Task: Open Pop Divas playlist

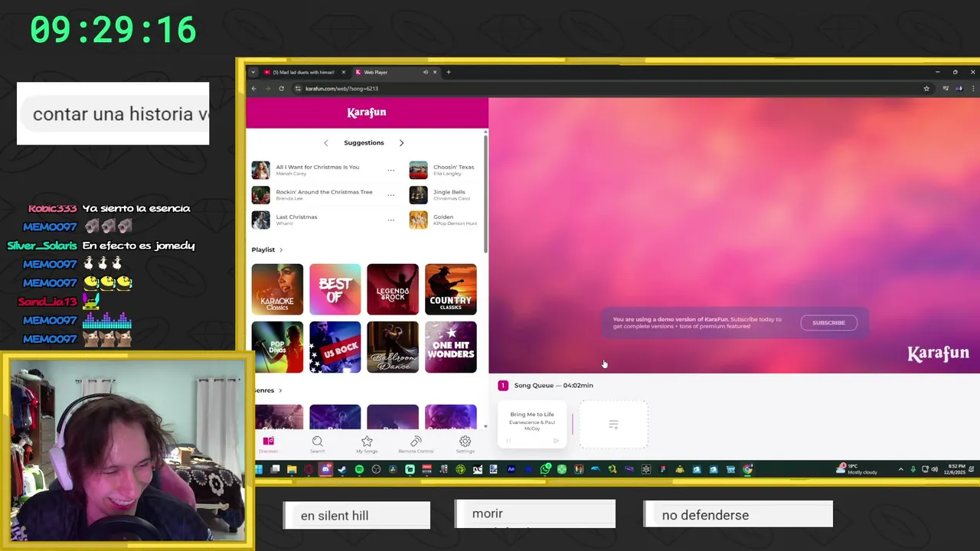Action: pos(277,347)
